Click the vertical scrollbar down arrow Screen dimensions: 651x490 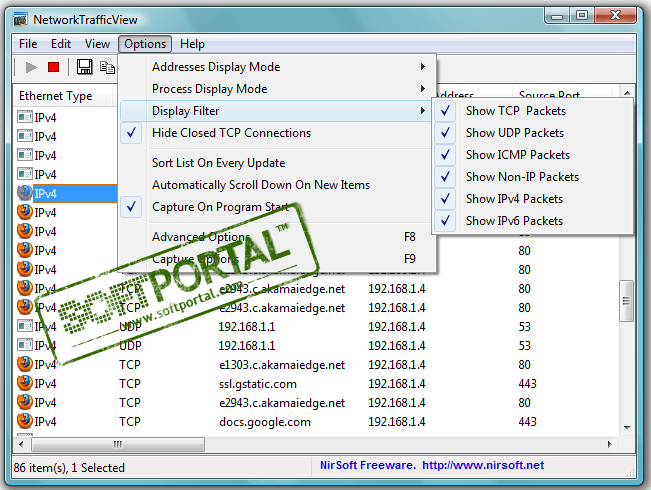(x=627, y=427)
